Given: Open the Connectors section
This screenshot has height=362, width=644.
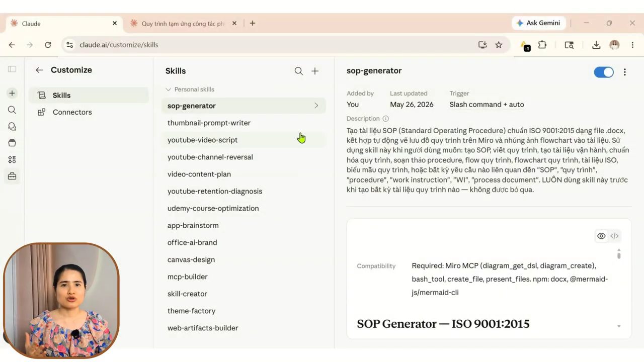Looking at the screenshot, I should (89, 112).
